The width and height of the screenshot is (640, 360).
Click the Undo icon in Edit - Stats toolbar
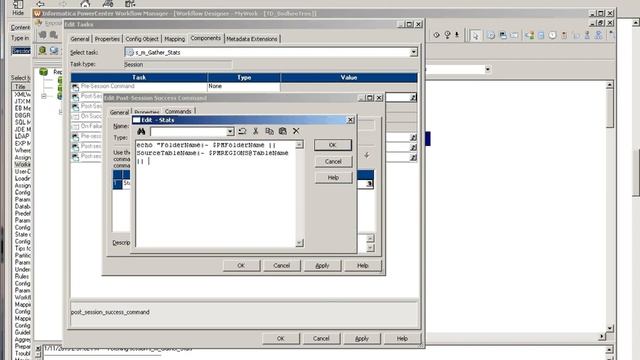(x=242, y=131)
